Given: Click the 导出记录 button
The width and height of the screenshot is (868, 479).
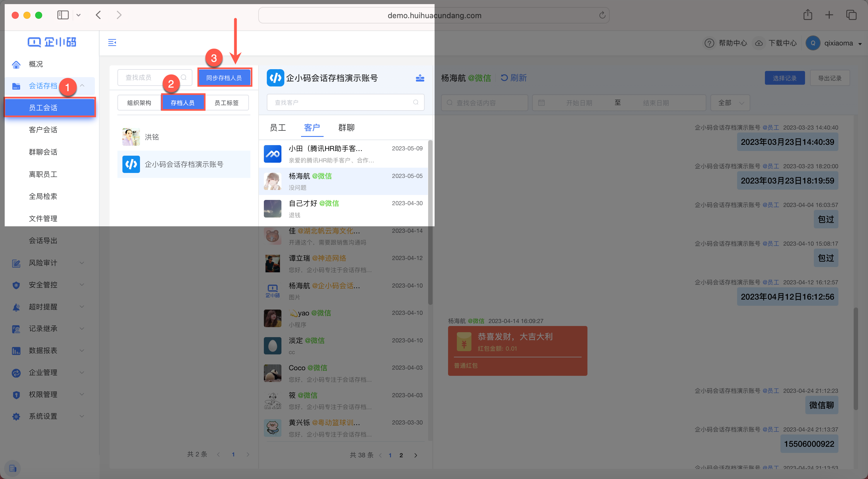Looking at the screenshot, I should pos(830,78).
